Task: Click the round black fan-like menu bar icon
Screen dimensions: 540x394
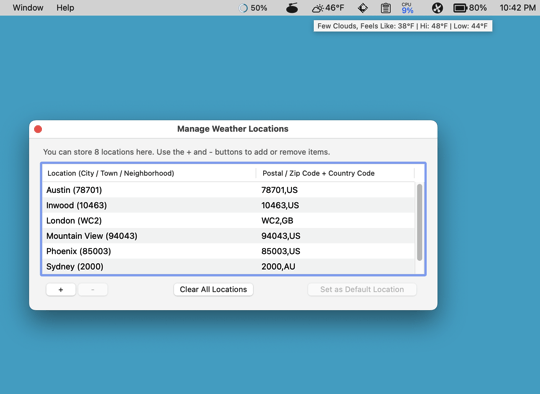Action: coord(437,8)
